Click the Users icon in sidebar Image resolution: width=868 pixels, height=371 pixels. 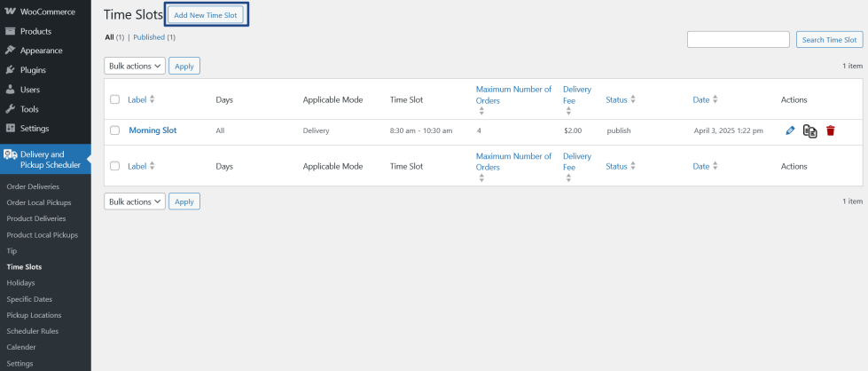point(10,90)
